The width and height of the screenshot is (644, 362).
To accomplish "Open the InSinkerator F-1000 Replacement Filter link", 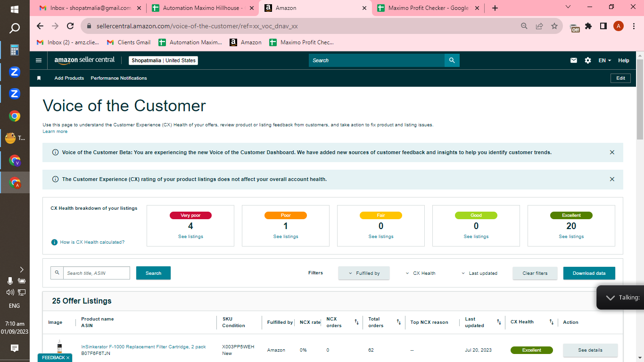I will [x=143, y=347].
